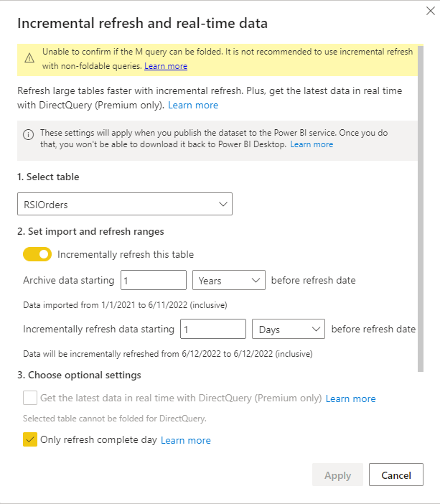Viewport: 440px width, 504px height.
Task: Open Learn more link beside Only refresh complete day
Action: (186, 440)
